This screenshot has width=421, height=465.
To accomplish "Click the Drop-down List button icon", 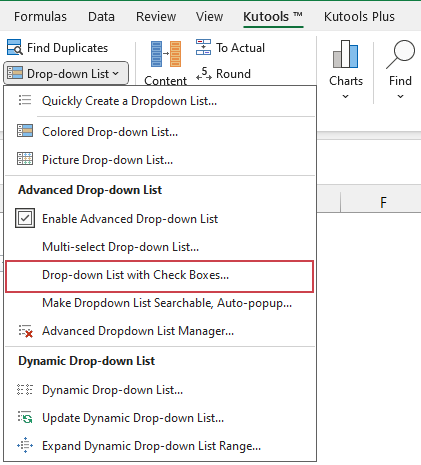I will click(15, 73).
